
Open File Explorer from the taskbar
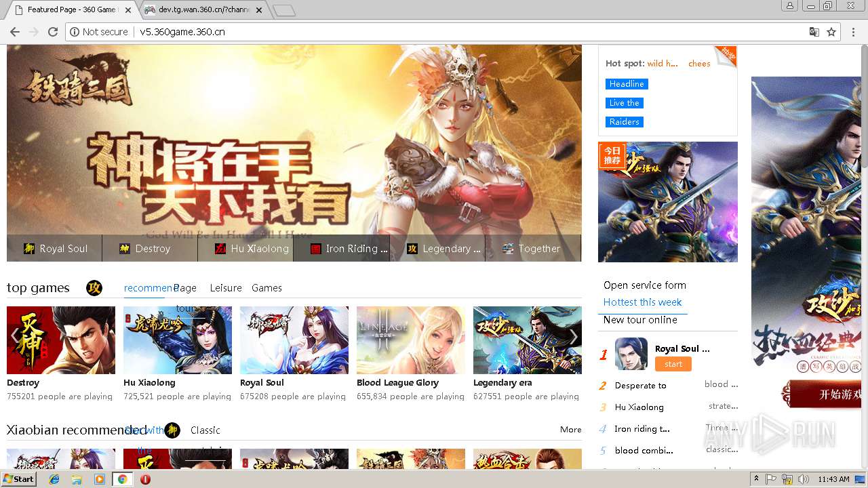pos(77,479)
